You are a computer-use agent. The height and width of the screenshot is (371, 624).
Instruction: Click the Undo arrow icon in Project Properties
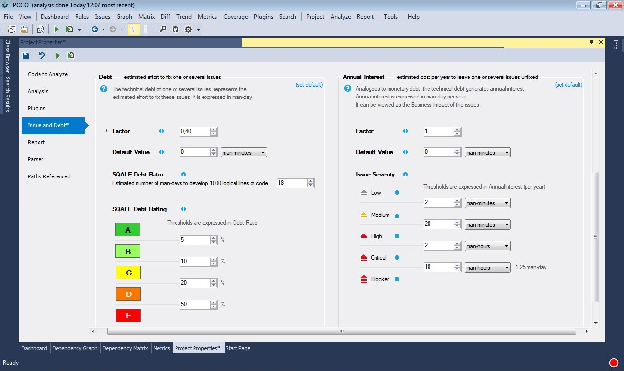(x=42, y=56)
